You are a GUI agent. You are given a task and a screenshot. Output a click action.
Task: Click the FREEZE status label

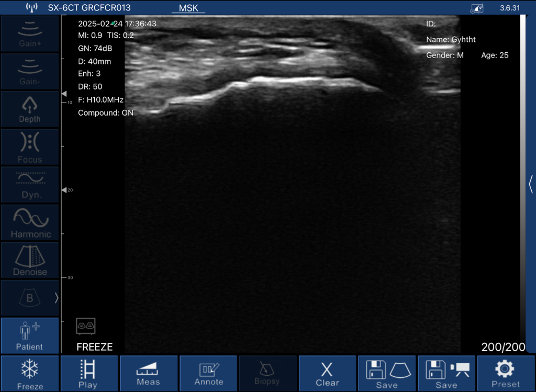coord(94,347)
